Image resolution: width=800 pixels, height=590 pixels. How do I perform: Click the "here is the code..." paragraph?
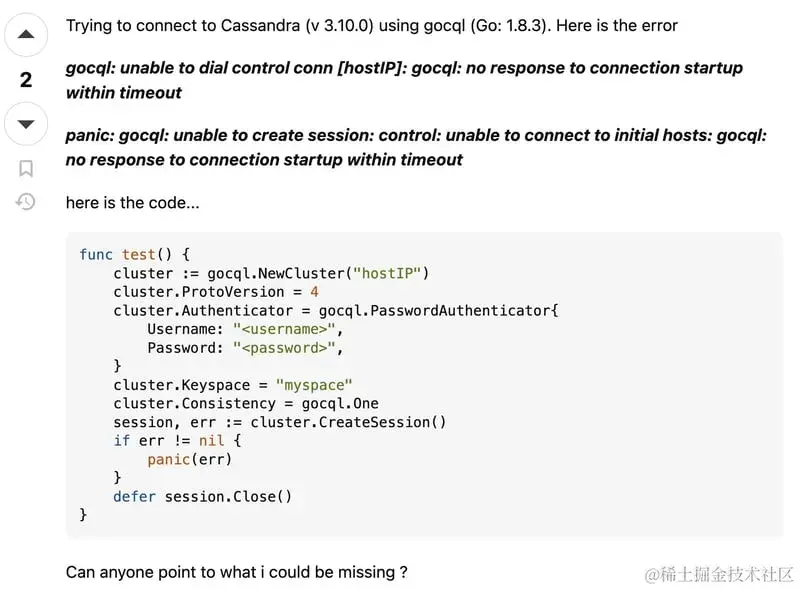click(133, 203)
